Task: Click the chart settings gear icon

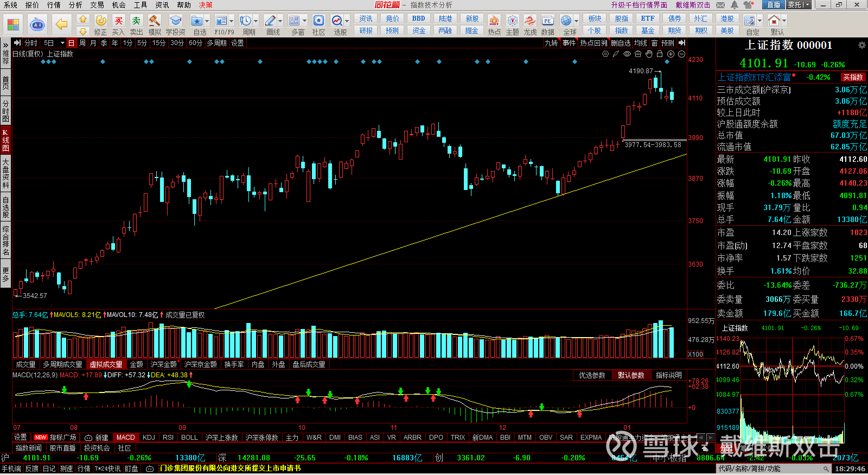Action: (605, 54)
